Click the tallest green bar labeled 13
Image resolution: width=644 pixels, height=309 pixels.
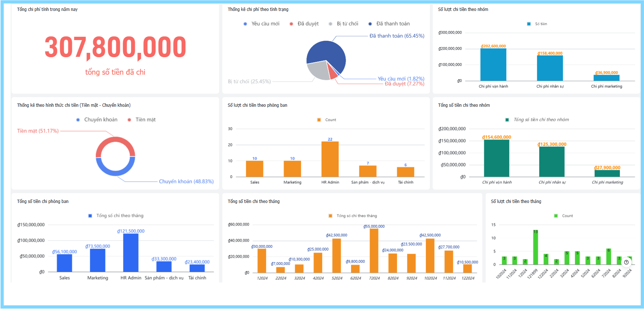[x=536, y=247]
